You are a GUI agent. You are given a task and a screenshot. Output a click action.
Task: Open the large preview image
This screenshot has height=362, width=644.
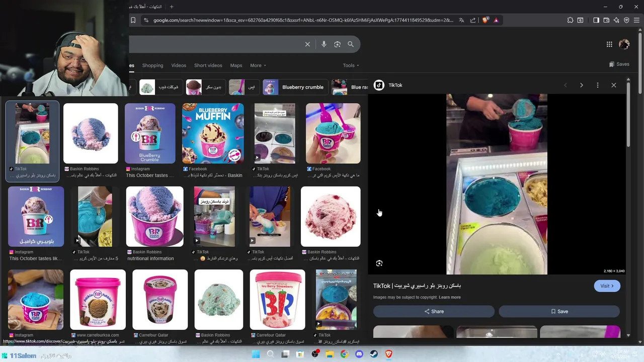497,184
